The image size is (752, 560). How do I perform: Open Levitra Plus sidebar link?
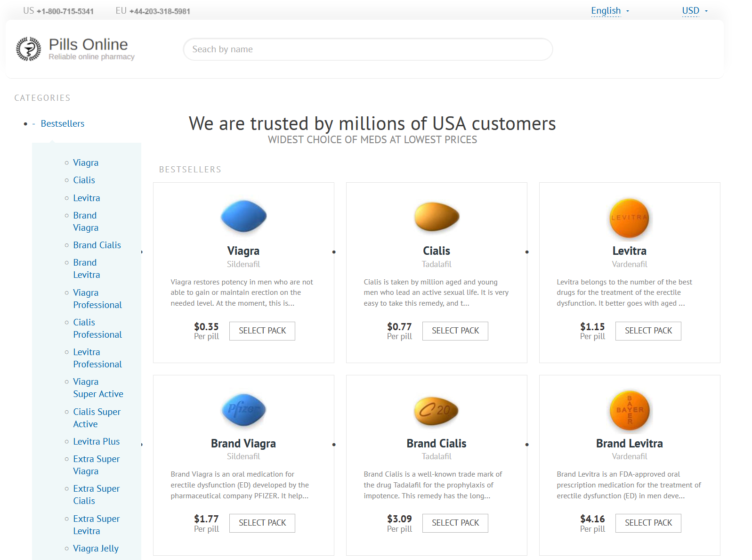[x=97, y=441]
